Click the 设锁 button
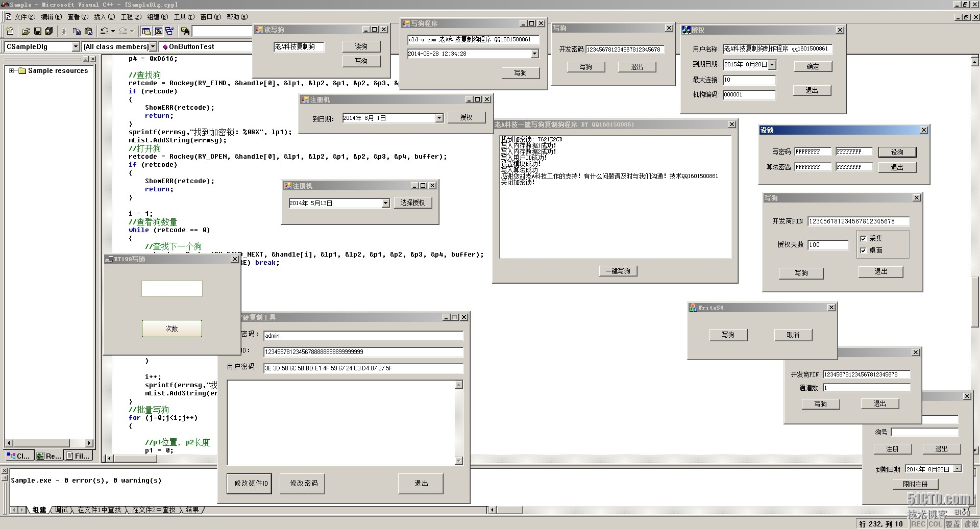 coord(897,152)
